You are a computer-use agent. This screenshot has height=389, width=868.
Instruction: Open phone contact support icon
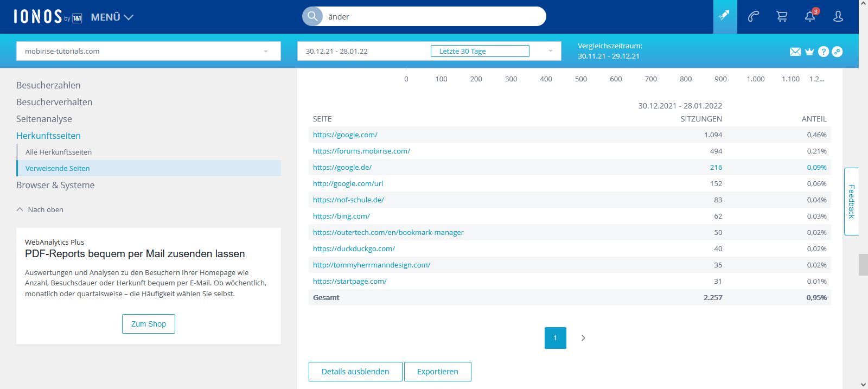tap(754, 17)
